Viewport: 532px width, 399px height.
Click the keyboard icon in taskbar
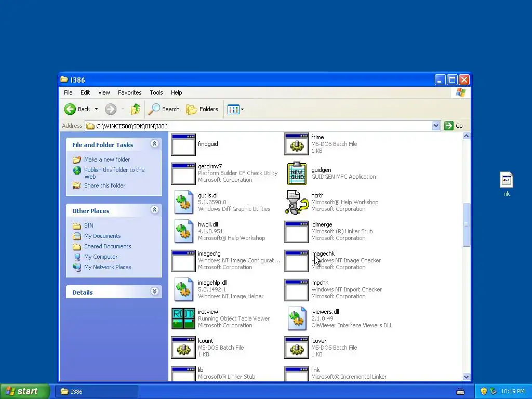point(460,392)
